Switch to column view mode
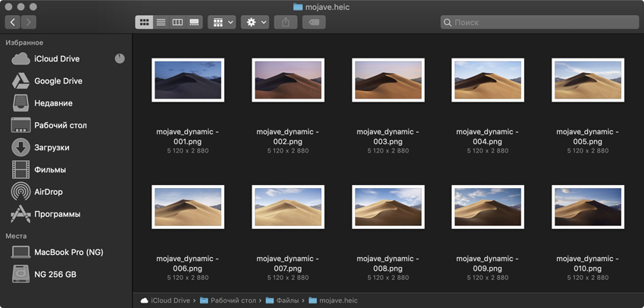644x308 pixels. point(178,23)
